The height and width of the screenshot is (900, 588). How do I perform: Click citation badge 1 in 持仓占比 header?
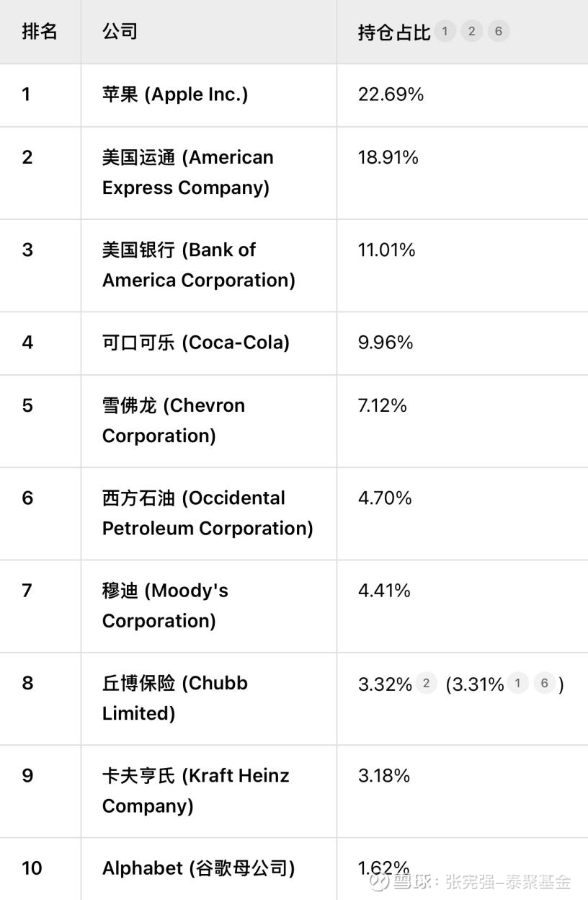tap(445, 31)
